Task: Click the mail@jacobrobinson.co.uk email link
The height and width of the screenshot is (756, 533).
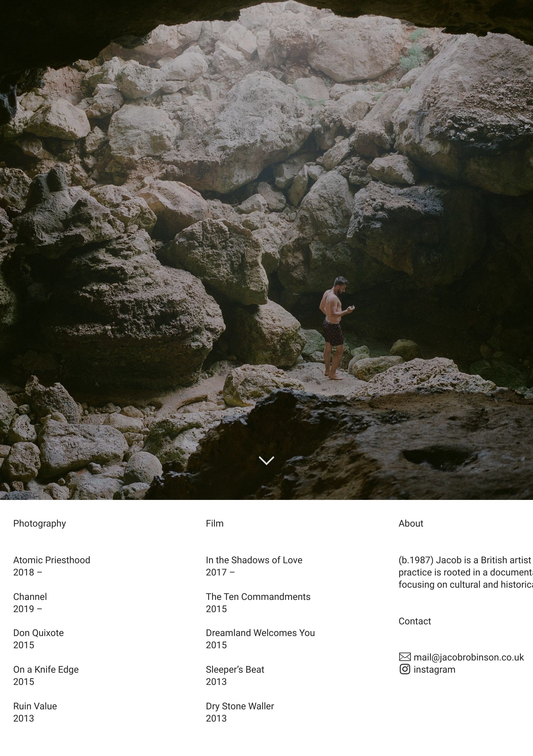Action: [x=469, y=657]
